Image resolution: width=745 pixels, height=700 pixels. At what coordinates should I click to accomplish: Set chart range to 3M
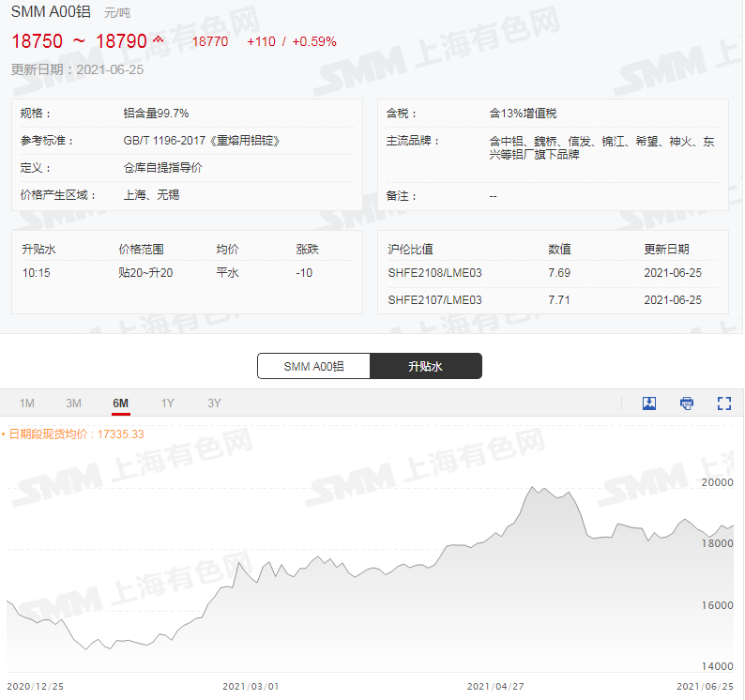[74, 403]
